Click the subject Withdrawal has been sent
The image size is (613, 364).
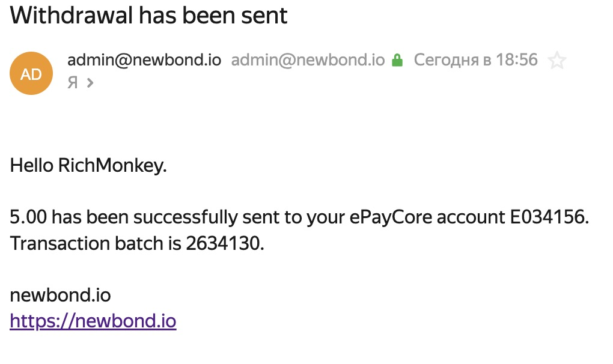(x=148, y=16)
